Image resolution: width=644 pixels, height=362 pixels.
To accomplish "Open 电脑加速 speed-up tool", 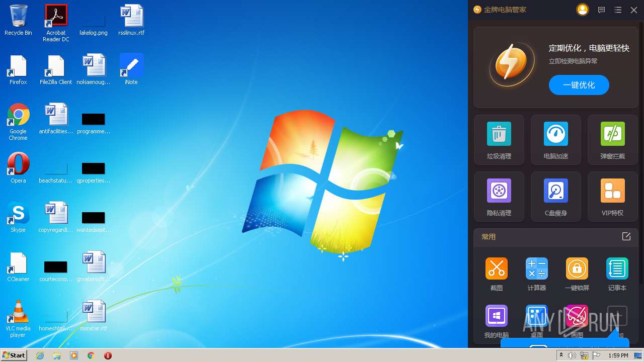I will coord(556,140).
